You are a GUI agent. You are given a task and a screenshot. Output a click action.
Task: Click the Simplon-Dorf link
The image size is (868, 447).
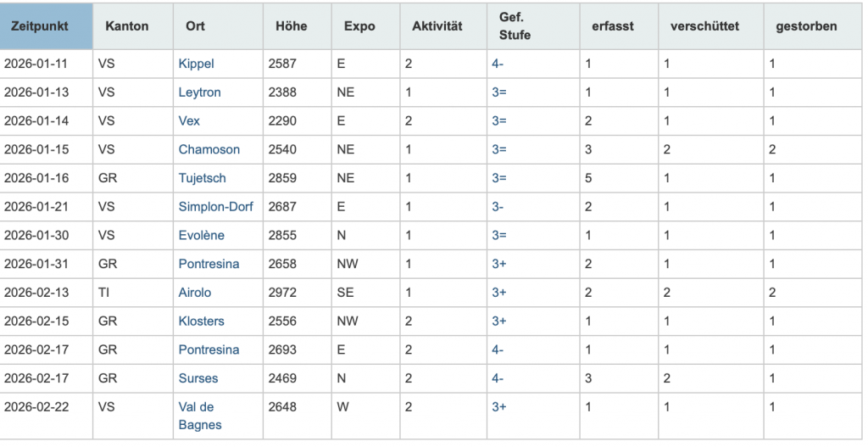(215, 207)
